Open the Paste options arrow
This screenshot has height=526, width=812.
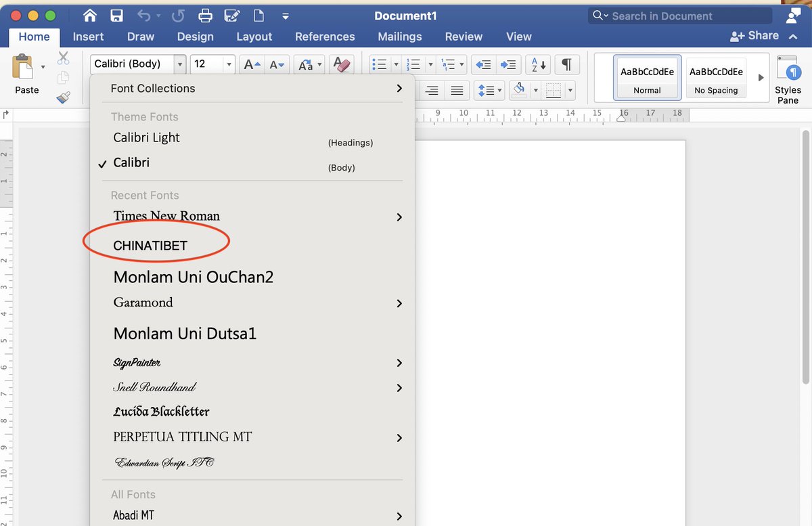coord(43,66)
